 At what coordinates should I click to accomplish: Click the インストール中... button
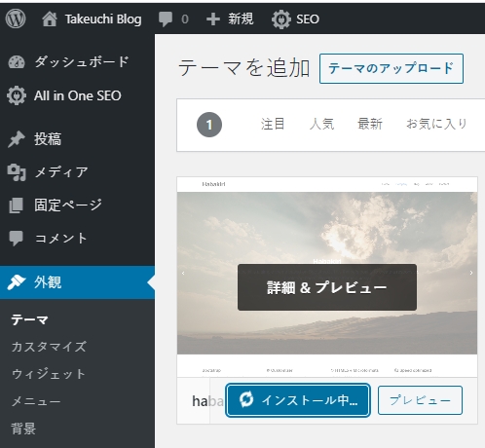(298, 400)
